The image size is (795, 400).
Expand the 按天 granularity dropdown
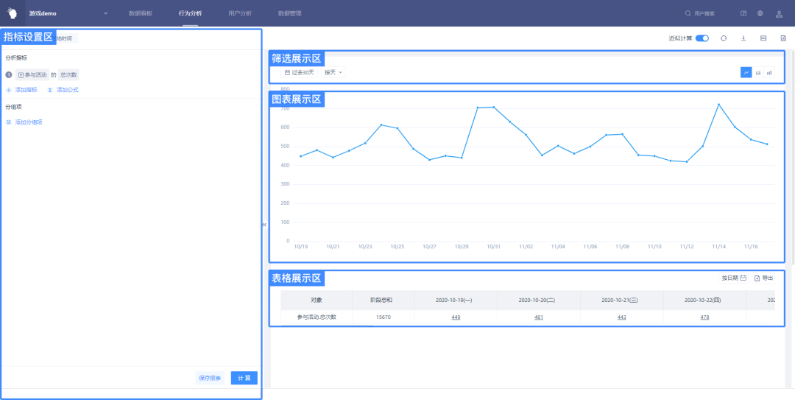[x=333, y=73]
